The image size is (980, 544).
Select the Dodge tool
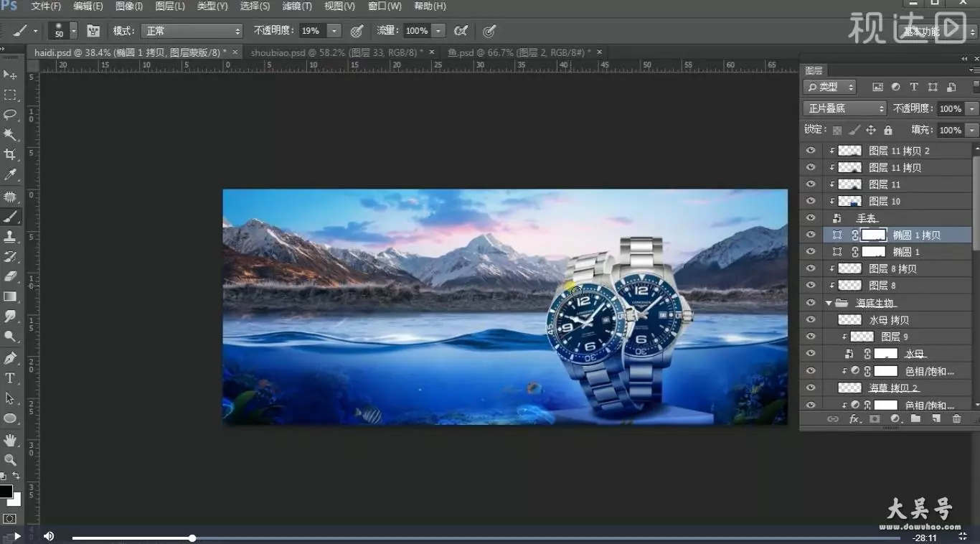coord(10,337)
